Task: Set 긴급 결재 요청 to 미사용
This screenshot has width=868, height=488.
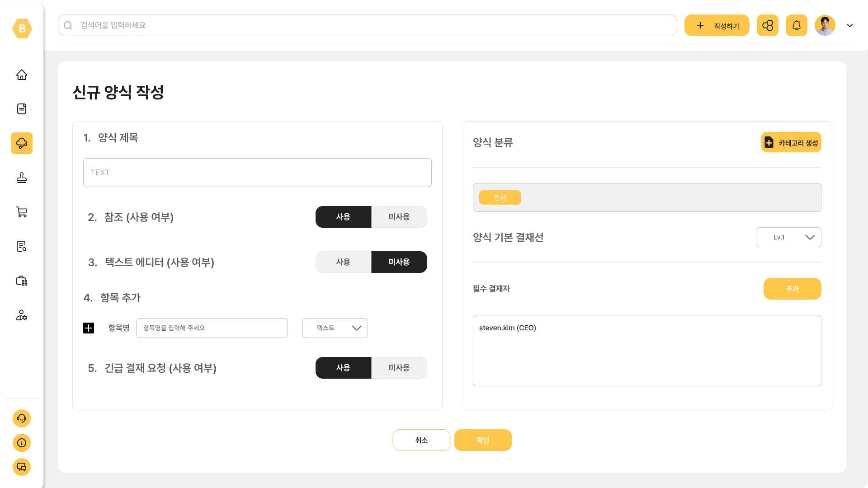Action: pos(399,368)
